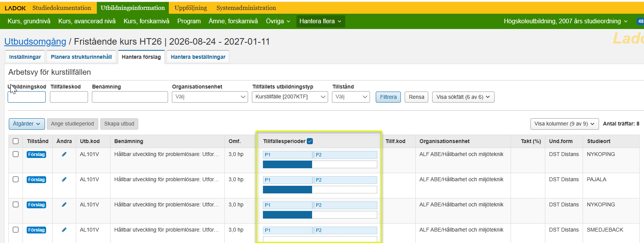This screenshot has width=644, height=243.
Task: Open the Program menu item
Action: coord(189,21)
